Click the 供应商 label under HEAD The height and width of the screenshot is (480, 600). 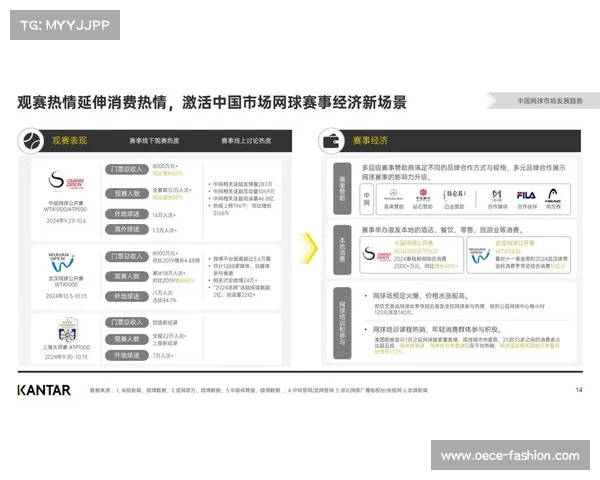coord(553,207)
